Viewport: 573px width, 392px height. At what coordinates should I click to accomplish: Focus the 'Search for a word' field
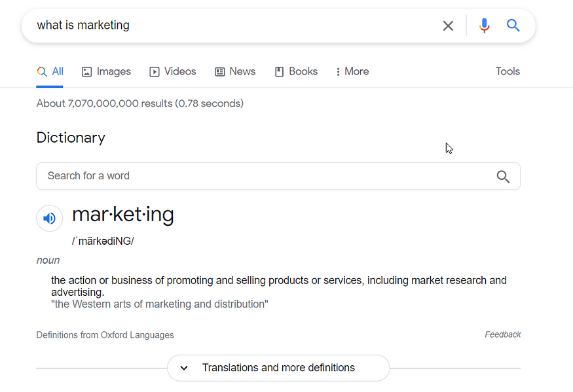pyautogui.click(x=262, y=176)
